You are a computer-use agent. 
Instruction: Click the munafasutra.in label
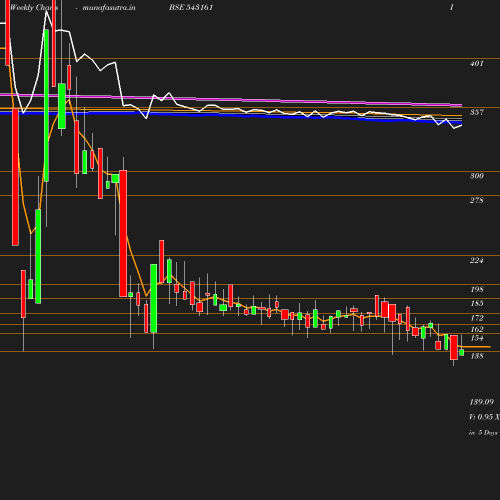pyautogui.click(x=109, y=7)
